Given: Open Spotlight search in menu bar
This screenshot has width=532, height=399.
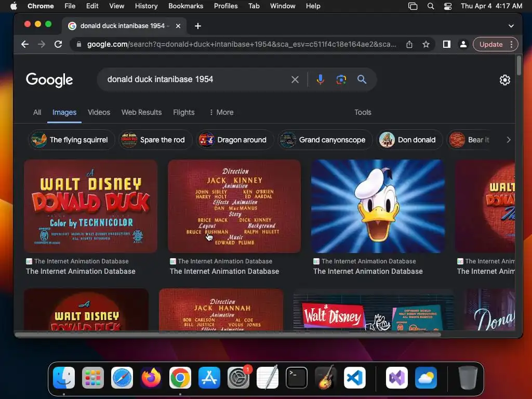Looking at the screenshot, I should pyautogui.click(x=431, y=6).
